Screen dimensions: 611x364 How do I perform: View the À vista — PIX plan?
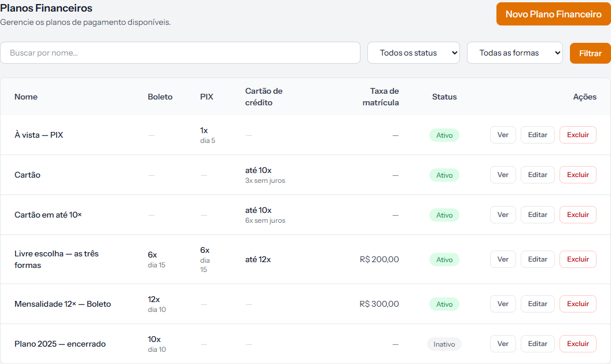(503, 135)
